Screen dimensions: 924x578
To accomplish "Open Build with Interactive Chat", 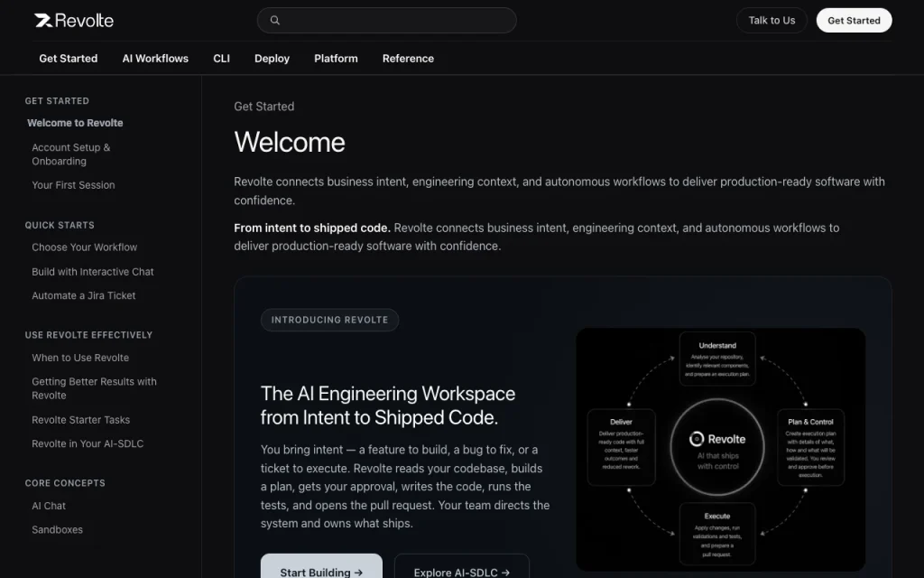I will [93, 271].
